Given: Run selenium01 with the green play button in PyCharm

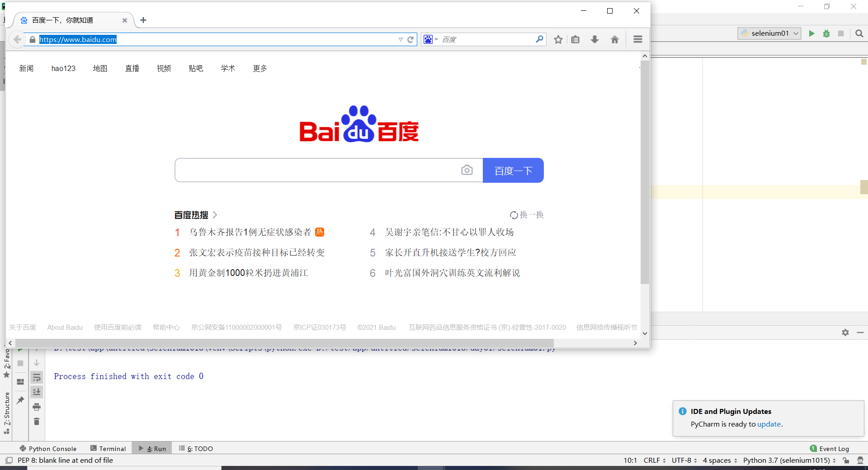Looking at the screenshot, I should (811, 33).
